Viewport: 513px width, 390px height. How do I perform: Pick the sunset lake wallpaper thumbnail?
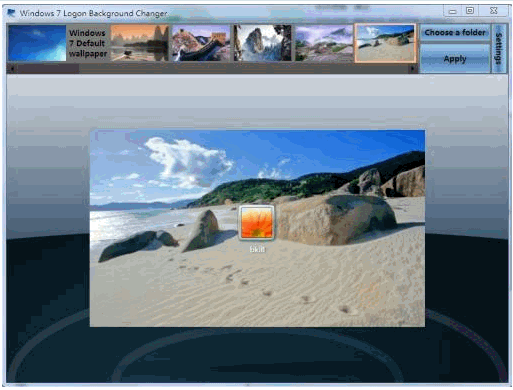[140, 43]
